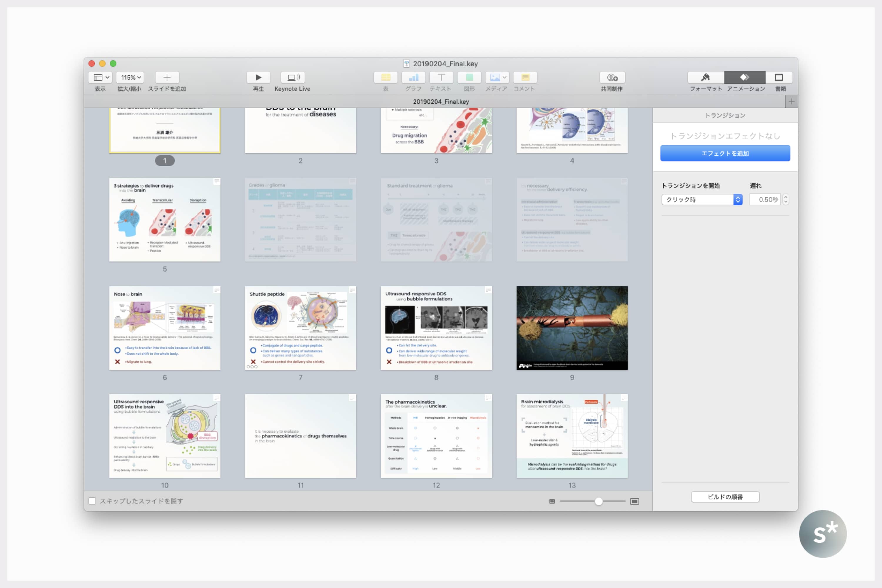Click the Play (再生) slideshow button

point(258,78)
